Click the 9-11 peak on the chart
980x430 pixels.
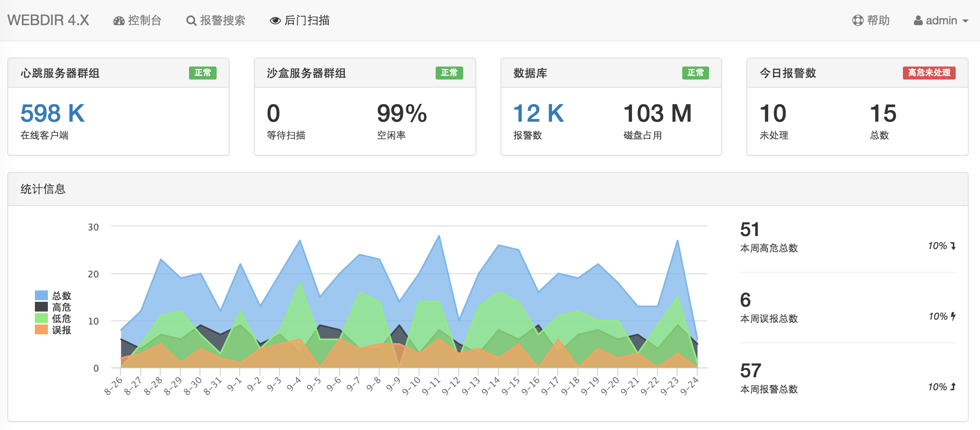pyautogui.click(x=439, y=236)
